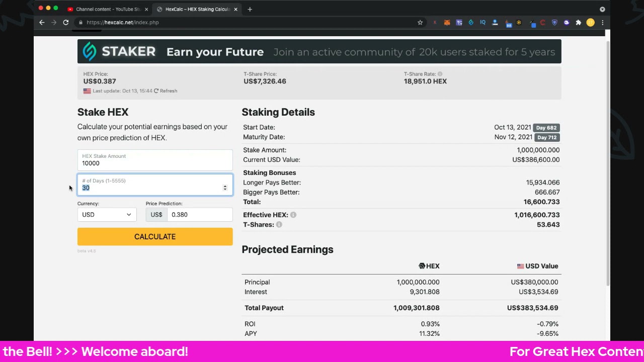Image resolution: width=644 pixels, height=362 pixels.
Task: Click the T-Shares 53.643 value
Action: (548, 225)
